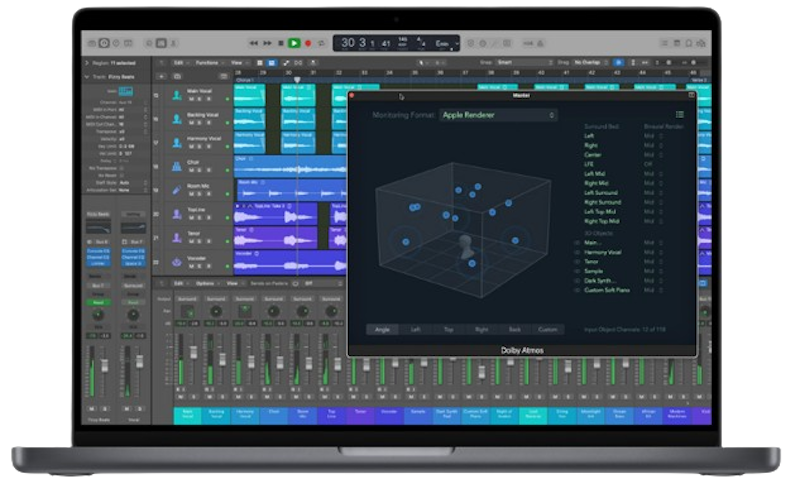Open the Editors scissors icon in control bar
Image resolution: width=800 pixels, height=498 pixels.
tap(173, 43)
